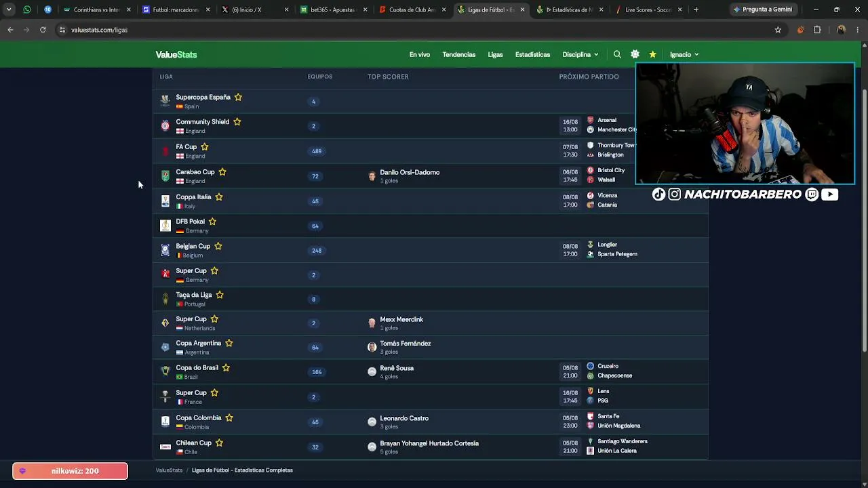Go back to previous page
The width and height of the screenshot is (868, 488).
point(10,30)
